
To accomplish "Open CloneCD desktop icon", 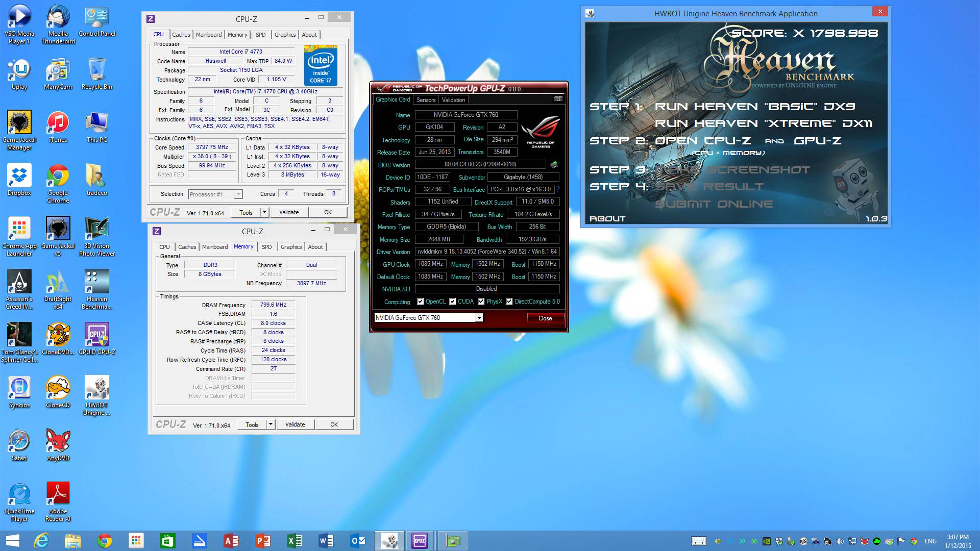I will 58,392.
